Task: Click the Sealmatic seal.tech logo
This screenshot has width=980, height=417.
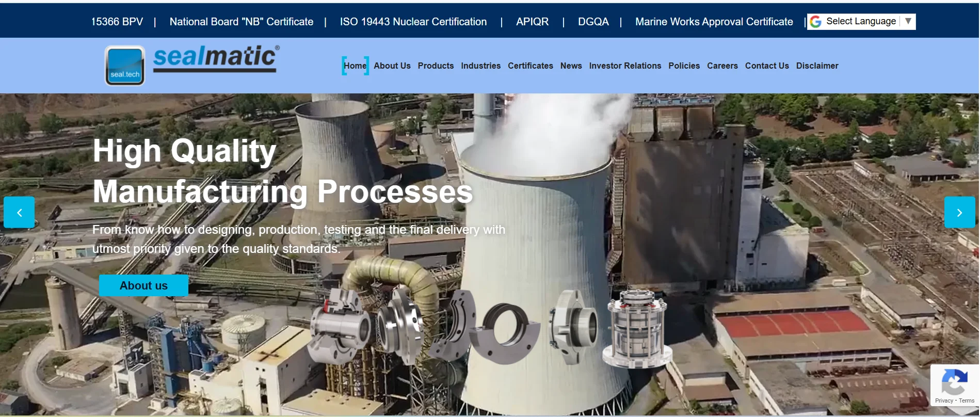Action: click(192, 65)
